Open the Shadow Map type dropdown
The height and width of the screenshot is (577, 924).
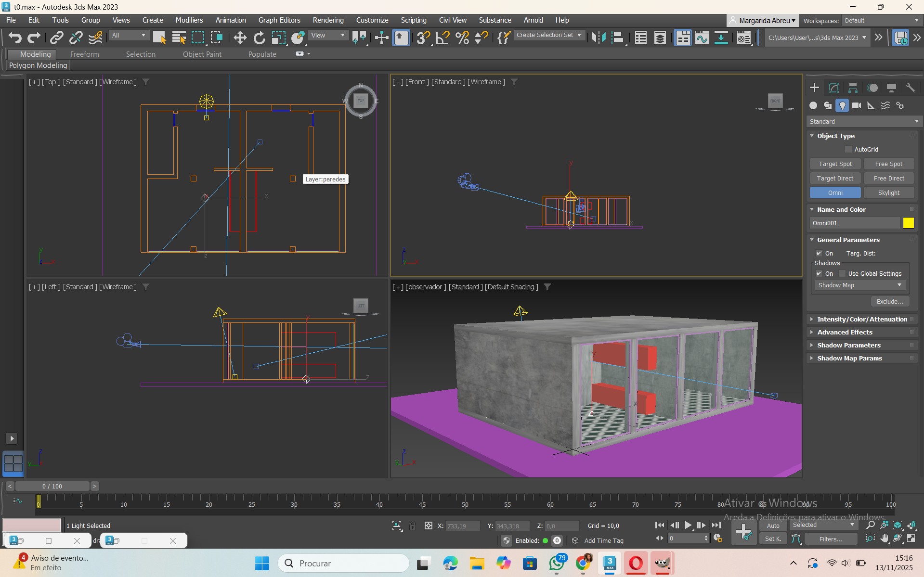pos(860,285)
